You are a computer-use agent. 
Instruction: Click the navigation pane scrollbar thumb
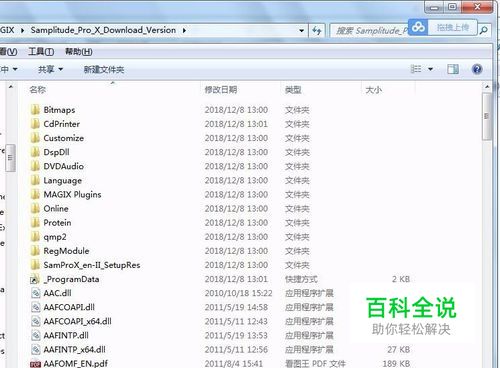click(x=10, y=158)
